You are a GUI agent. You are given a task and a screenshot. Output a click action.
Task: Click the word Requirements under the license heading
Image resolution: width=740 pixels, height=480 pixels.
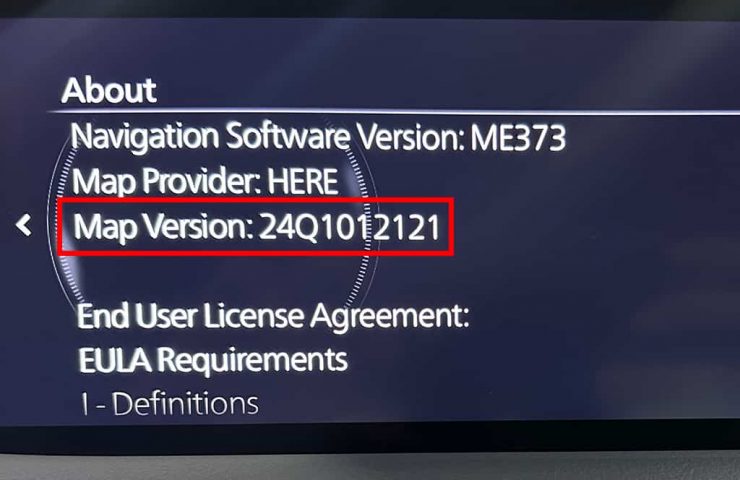click(252, 361)
